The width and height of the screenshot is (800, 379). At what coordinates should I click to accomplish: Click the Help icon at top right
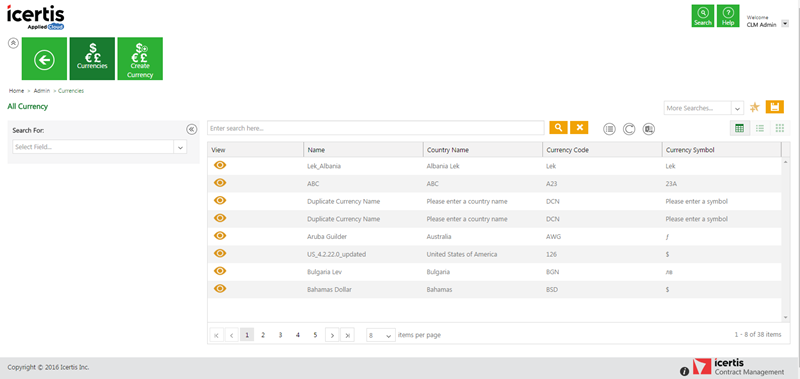[x=728, y=16]
